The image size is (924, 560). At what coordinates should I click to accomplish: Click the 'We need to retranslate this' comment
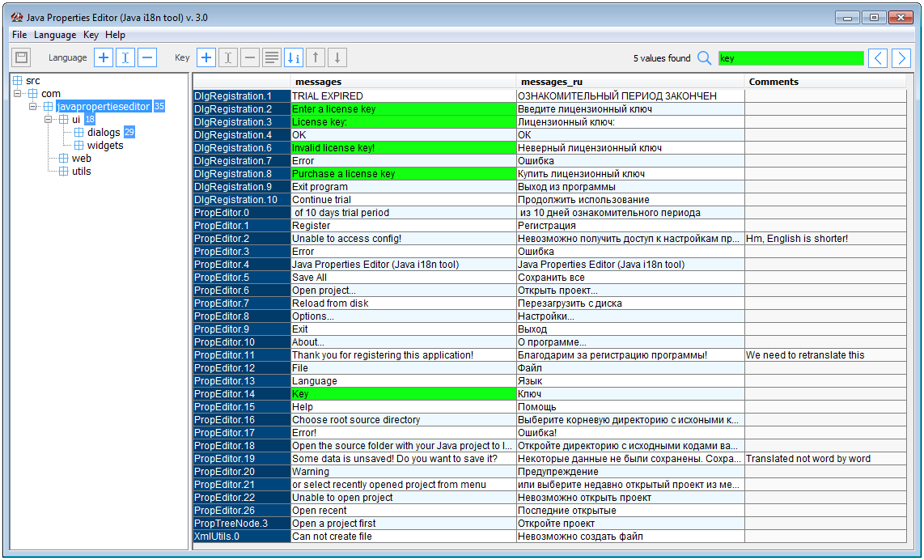click(x=825, y=355)
